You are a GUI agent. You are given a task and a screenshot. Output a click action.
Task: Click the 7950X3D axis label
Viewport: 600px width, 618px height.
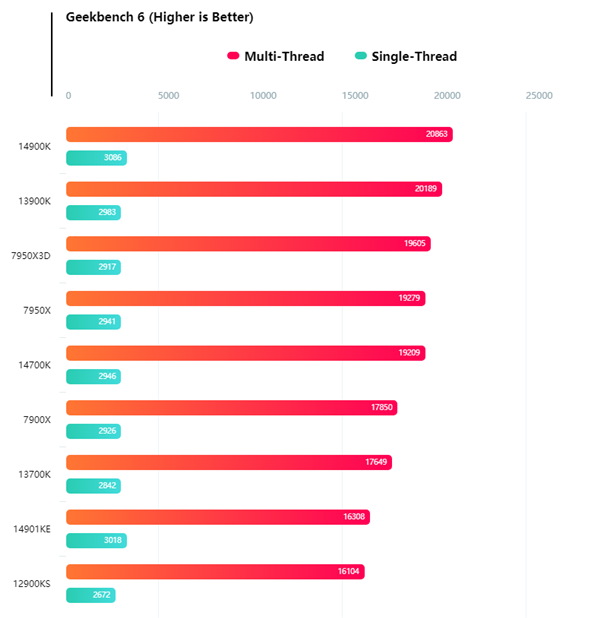pyautogui.click(x=29, y=255)
